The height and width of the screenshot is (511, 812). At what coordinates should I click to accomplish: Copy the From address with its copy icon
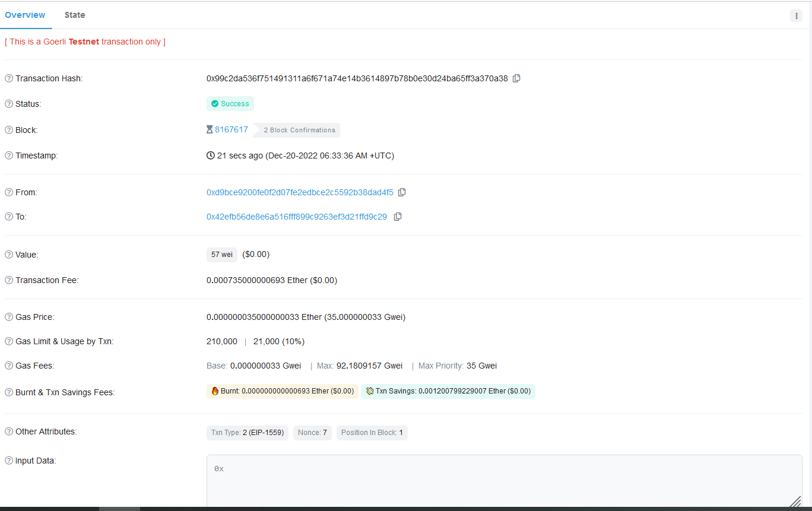[402, 192]
